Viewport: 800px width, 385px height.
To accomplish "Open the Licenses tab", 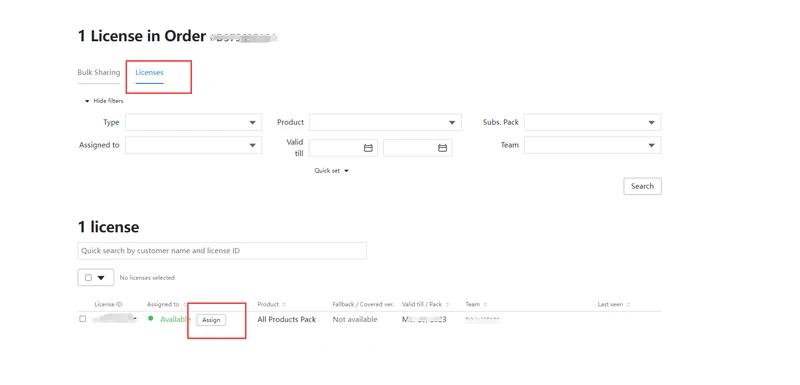I will (x=149, y=72).
